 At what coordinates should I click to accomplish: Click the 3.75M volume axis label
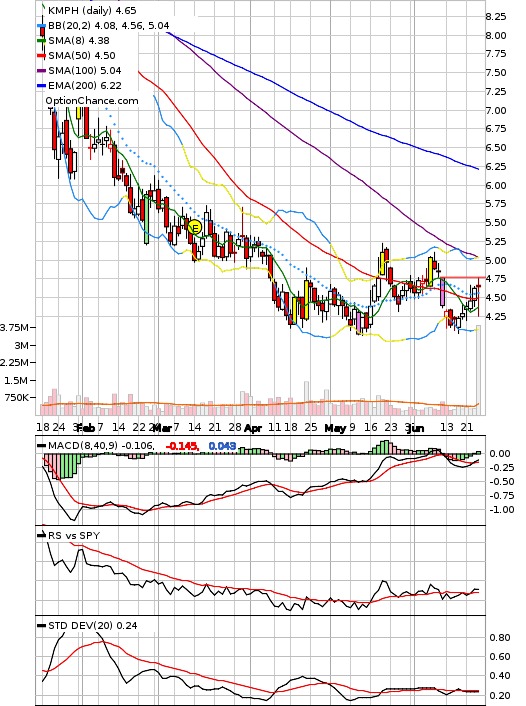(14, 327)
